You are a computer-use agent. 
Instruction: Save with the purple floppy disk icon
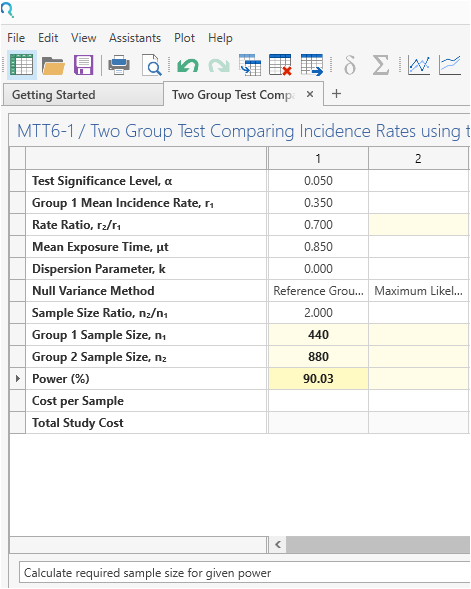83,65
